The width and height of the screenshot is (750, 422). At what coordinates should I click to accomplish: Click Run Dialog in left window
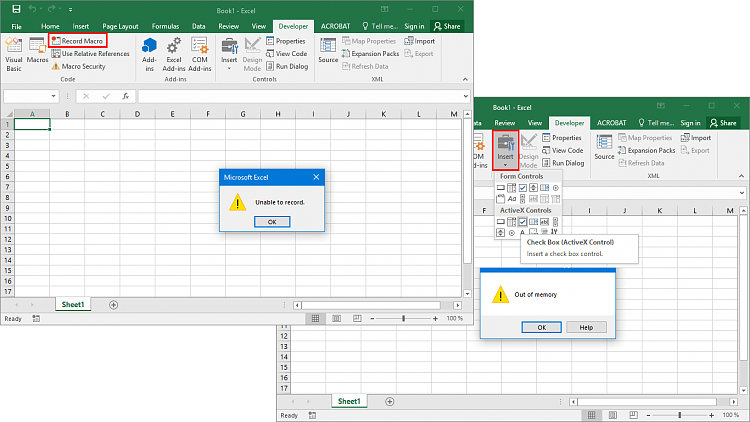pos(287,67)
